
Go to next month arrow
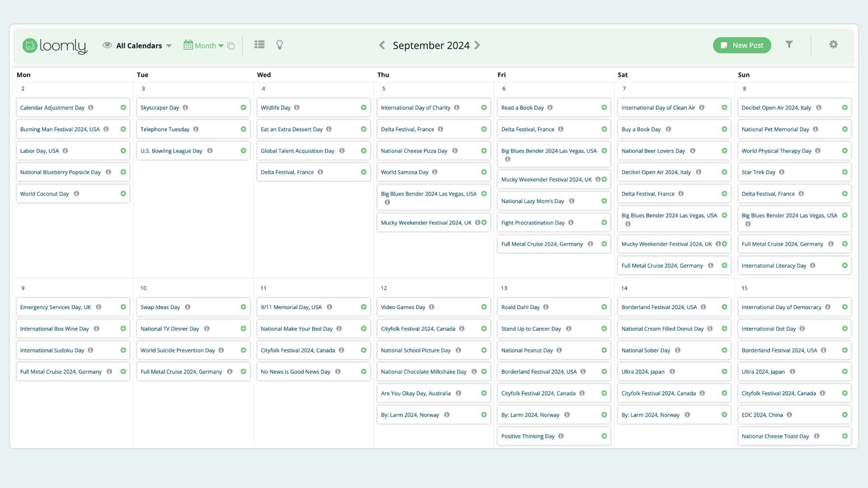(477, 45)
